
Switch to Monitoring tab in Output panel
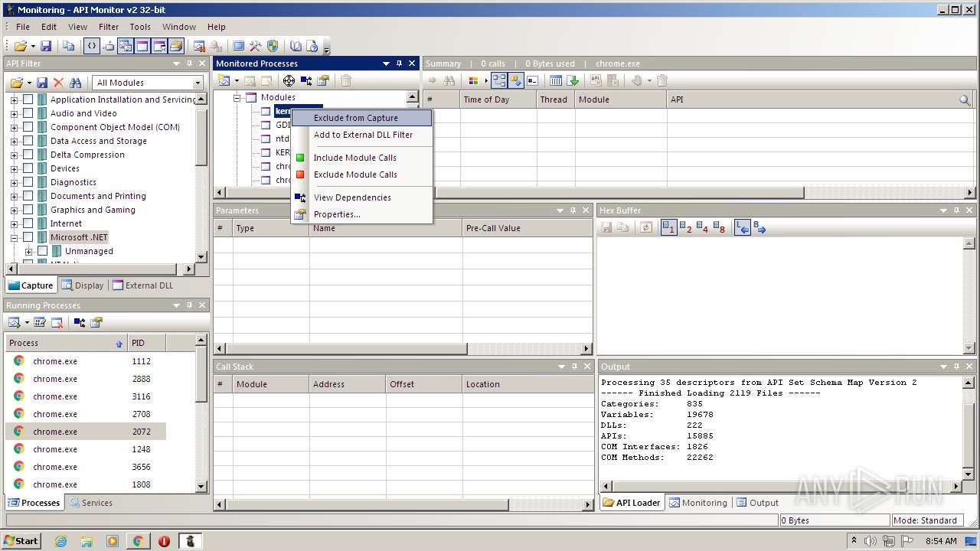pyautogui.click(x=697, y=503)
